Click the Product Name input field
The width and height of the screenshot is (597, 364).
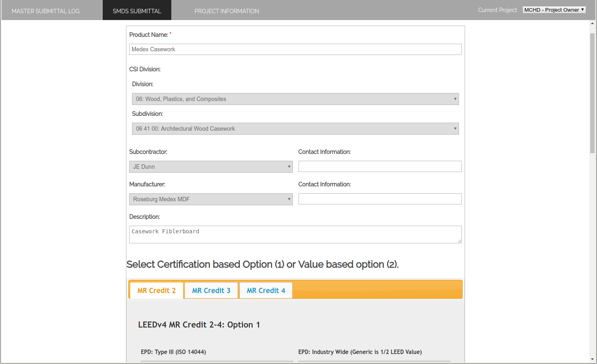pos(295,49)
